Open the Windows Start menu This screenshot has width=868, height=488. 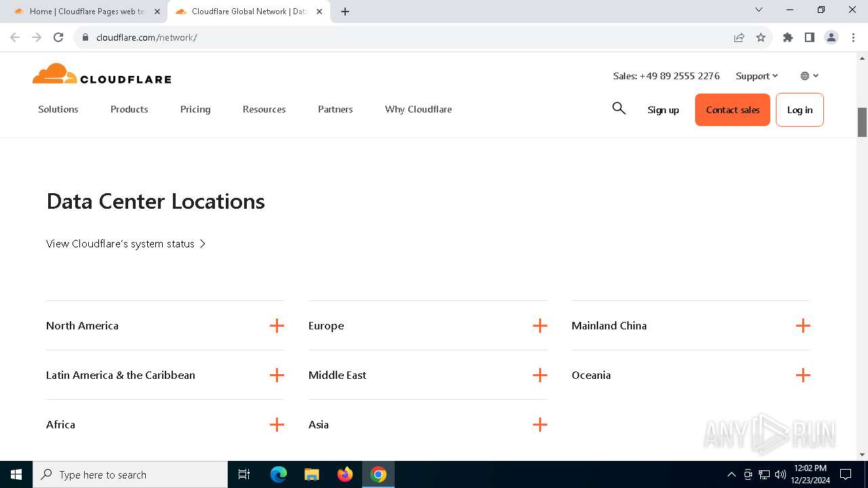16,474
